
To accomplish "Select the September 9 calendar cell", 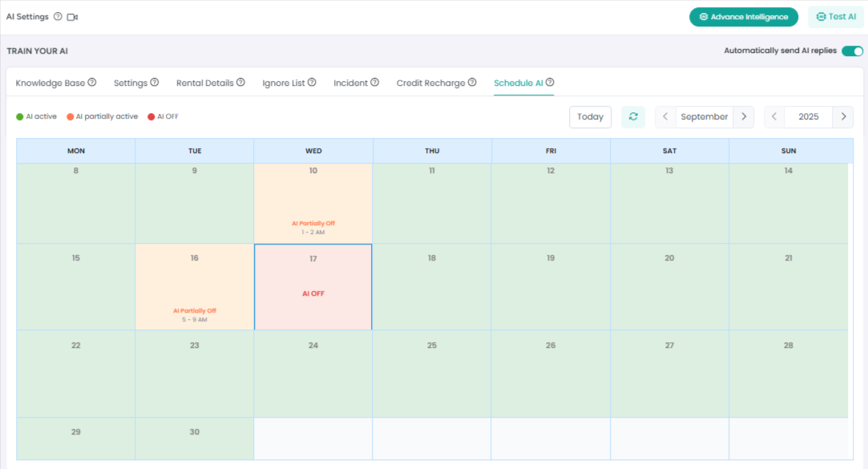I will coord(194,203).
